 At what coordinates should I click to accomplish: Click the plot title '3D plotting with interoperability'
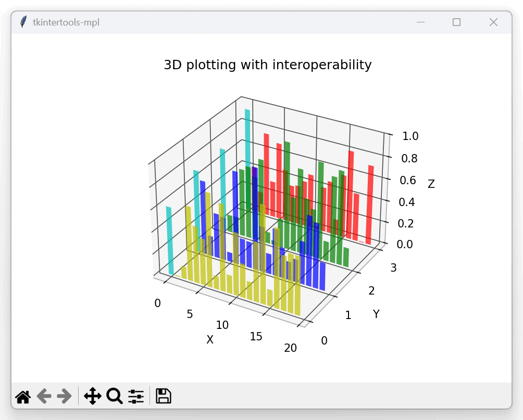(268, 65)
